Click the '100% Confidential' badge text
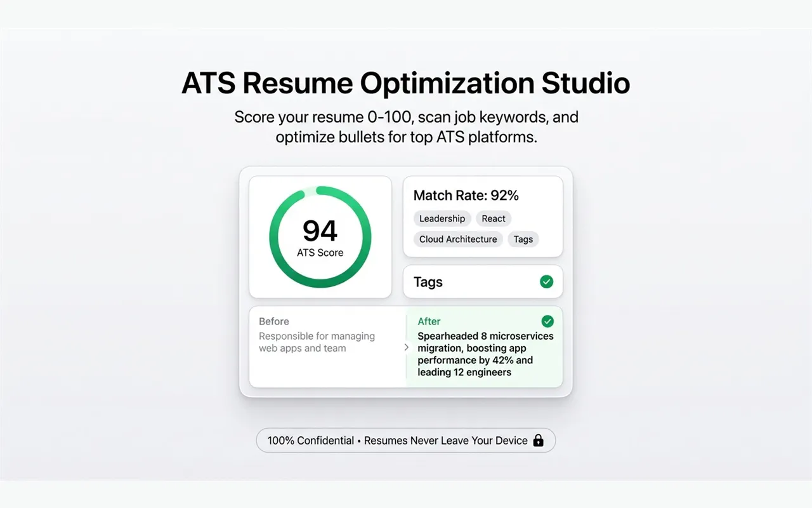This screenshot has height=508, width=812. pyautogui.click(x=311, y=440)
